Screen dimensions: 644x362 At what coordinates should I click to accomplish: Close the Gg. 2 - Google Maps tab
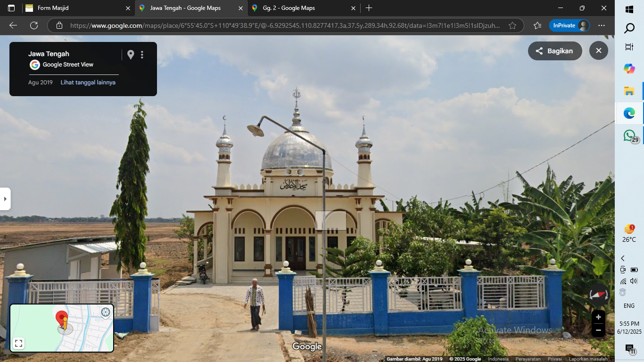tap(354, 8)
